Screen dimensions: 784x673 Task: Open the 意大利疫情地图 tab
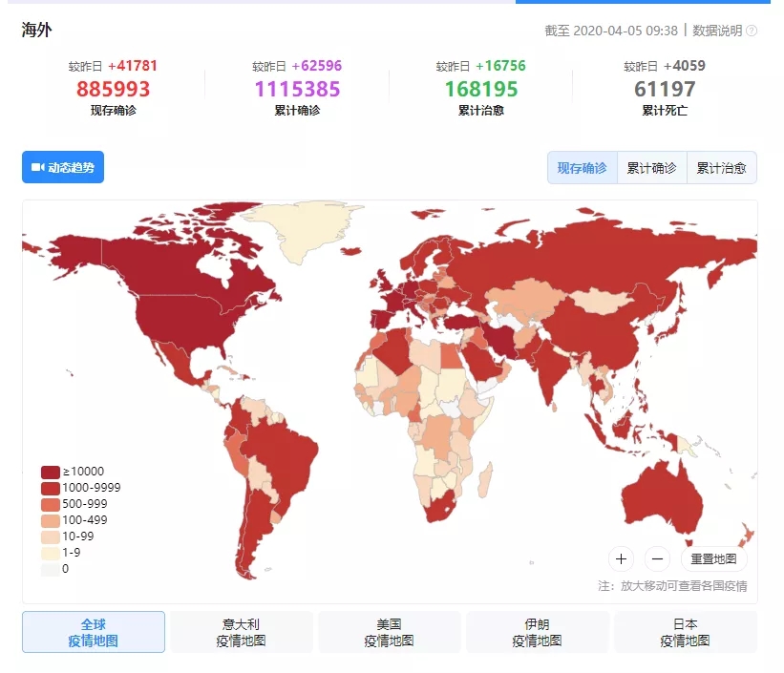click(241, 632)
